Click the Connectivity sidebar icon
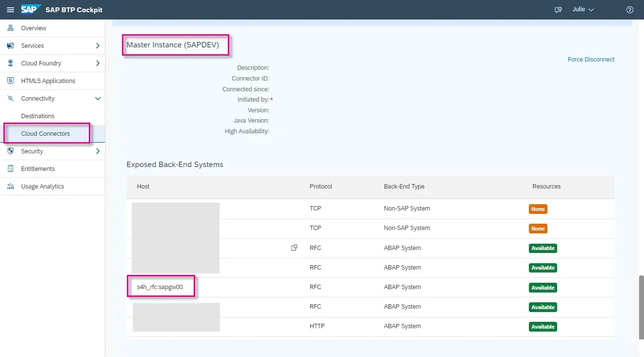 [x=11, y=99]
